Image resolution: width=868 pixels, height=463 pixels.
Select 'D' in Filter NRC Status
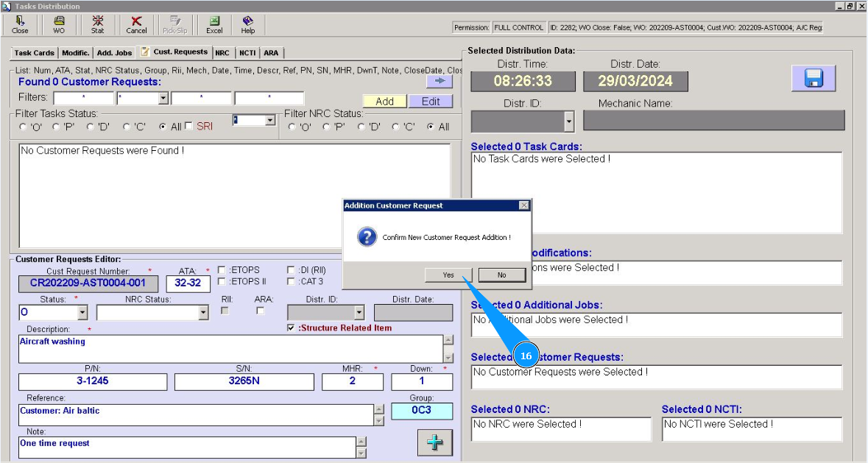tap(361, 127)
